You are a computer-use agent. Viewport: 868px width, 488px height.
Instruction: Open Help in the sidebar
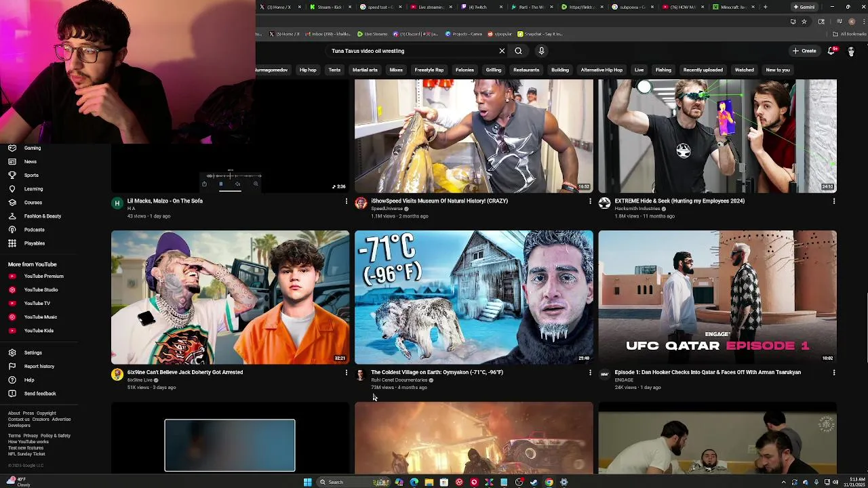click(29, 380)
